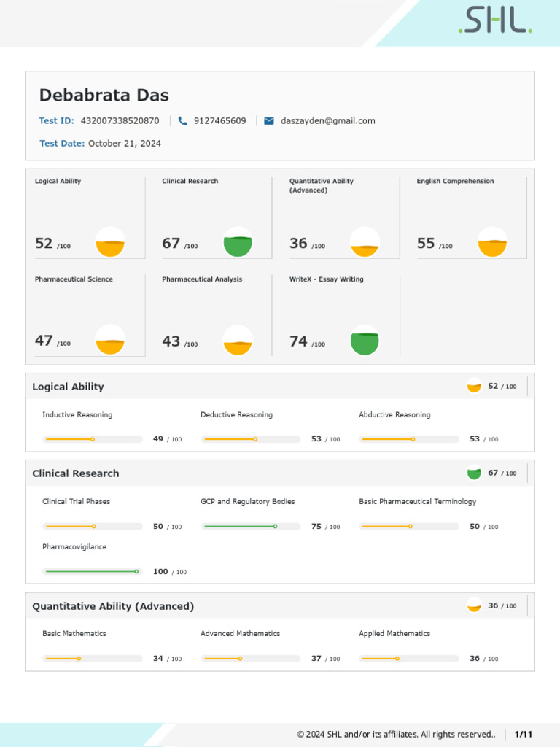Click the English Comprehension gauge icon
The image size is (560, 747).
(492, 242)
